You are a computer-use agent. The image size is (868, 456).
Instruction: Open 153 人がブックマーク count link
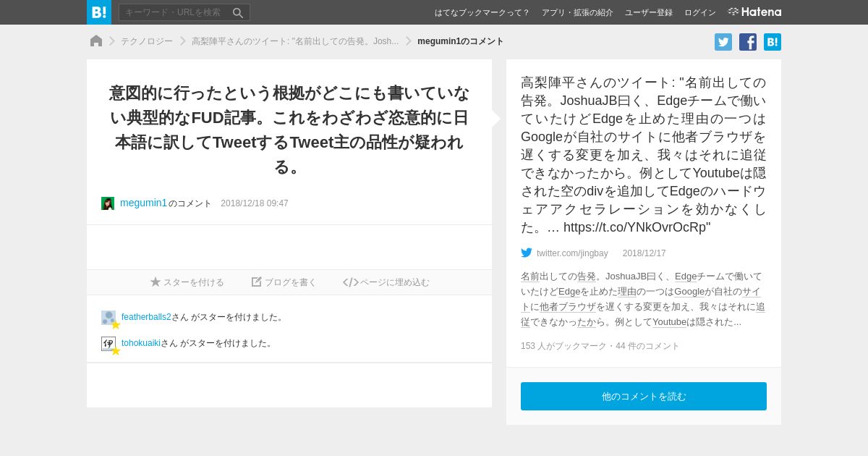563,346
